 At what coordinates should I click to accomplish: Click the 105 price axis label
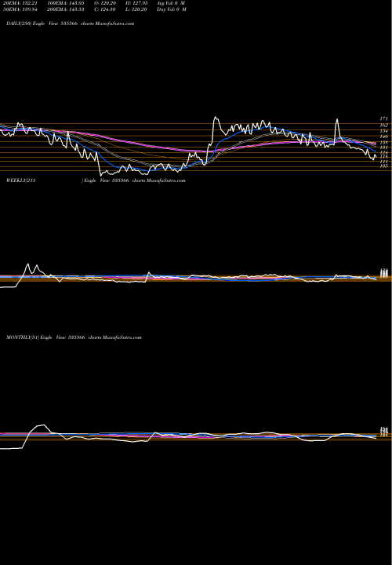click(383, 166)
